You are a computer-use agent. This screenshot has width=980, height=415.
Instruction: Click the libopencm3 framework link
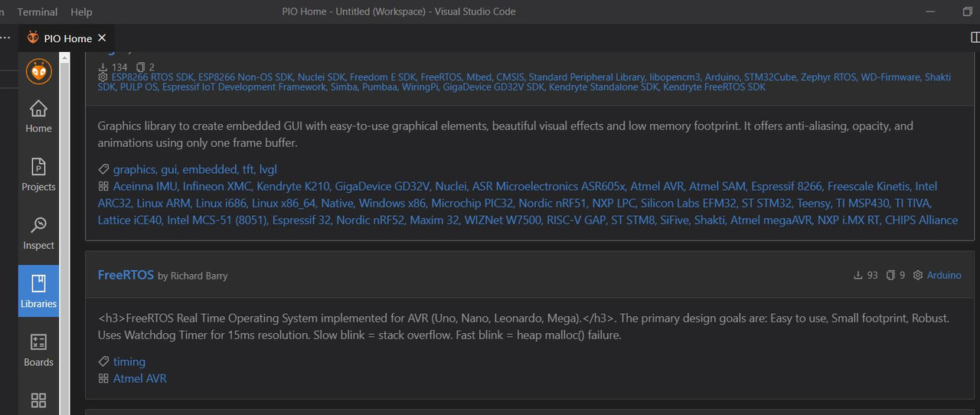[676, 77]
